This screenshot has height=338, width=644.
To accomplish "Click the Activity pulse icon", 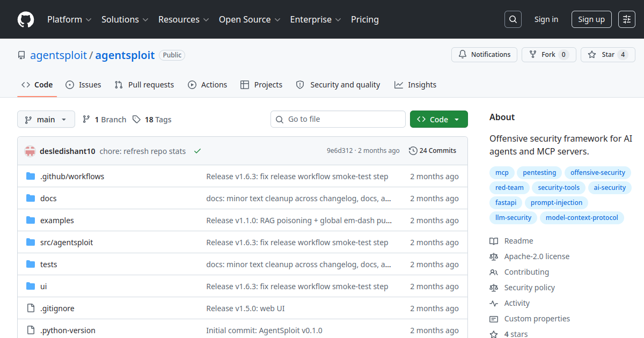I will click(x=494, y=303).
